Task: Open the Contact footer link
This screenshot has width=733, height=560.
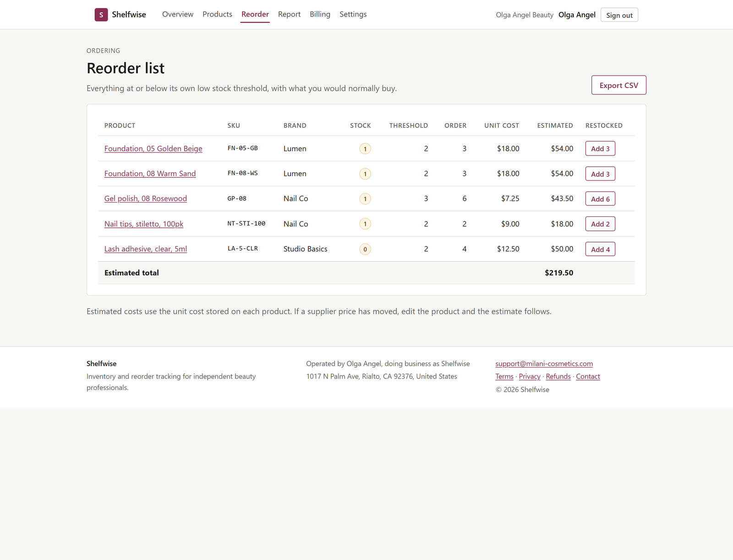Action: pyautogui.click(x=588, y=376)
